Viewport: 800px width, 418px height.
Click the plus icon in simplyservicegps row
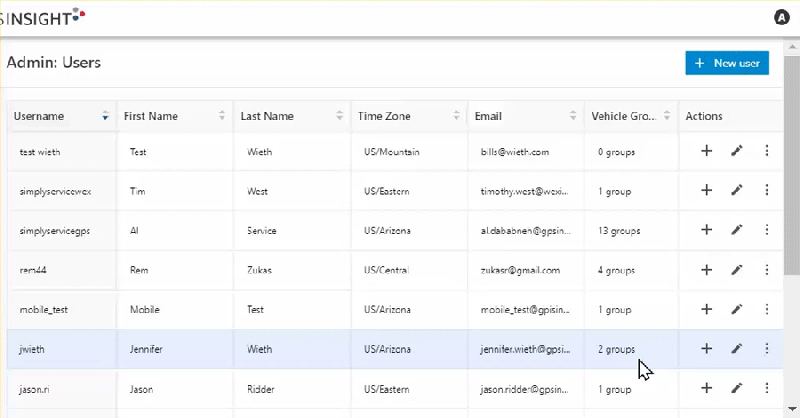click(707, 230)
